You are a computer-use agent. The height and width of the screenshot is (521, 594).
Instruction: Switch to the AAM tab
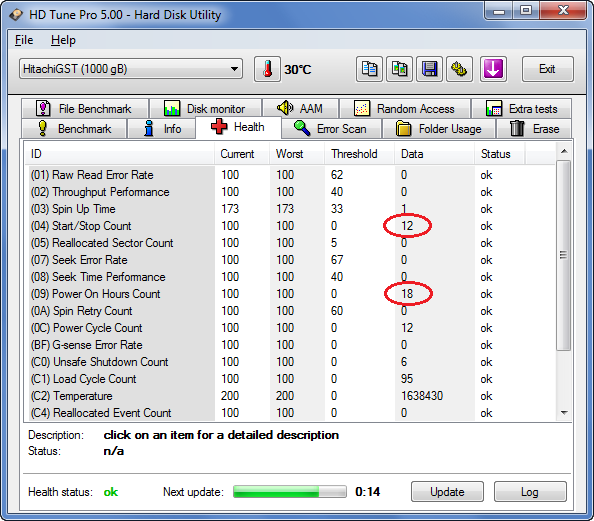300,109
